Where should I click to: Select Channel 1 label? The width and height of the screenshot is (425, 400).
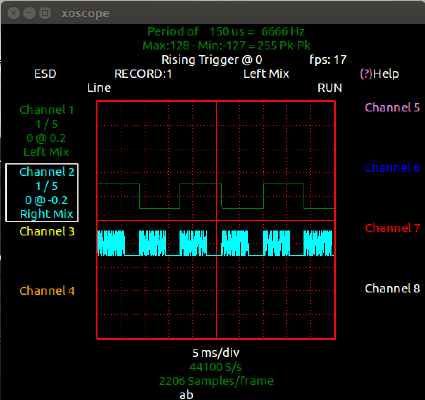pyautogui.click(x=47, y=110)
